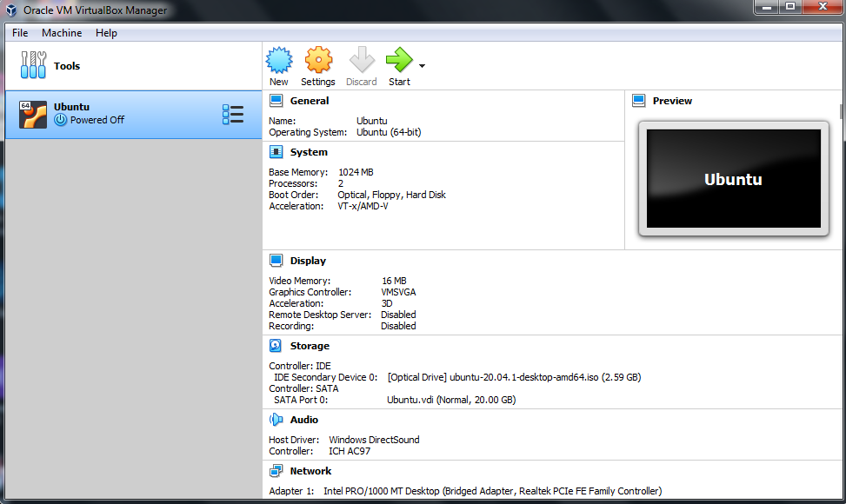Click the Storage section icon
The height and width of the screenshot is (504, 846).
[x=277, y=345]
